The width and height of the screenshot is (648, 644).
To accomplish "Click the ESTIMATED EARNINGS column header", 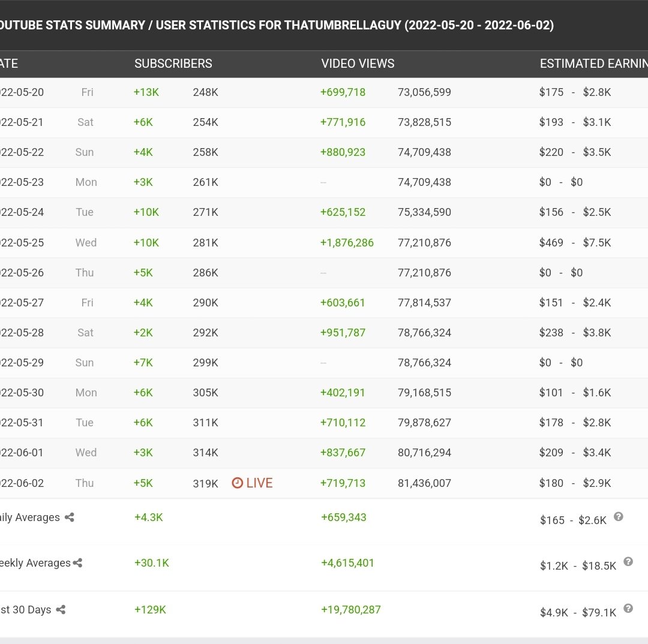I will click(594, 64).
